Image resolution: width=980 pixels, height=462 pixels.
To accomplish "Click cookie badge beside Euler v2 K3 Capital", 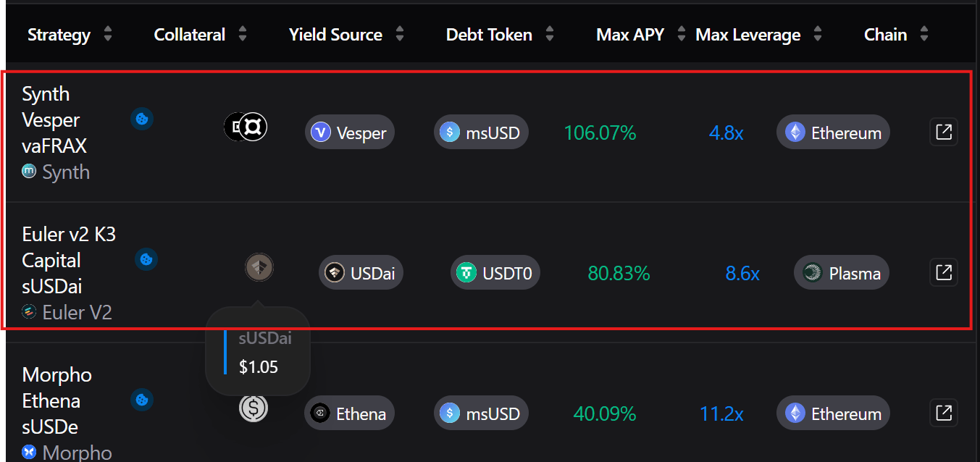I will coord(146,259).
